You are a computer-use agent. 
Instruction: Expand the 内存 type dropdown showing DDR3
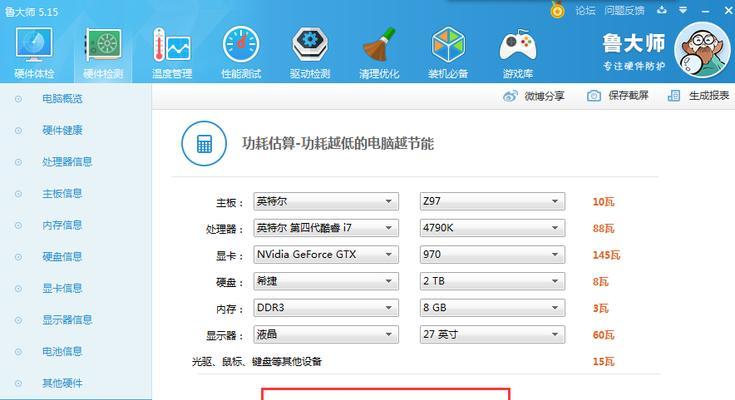click(x=326, y=308)
